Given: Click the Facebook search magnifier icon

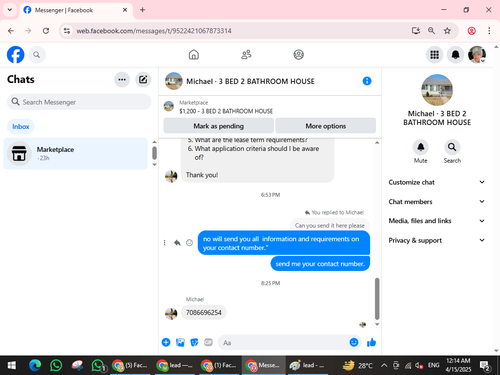Looking at the screenshot, I should tap(37, 55).
